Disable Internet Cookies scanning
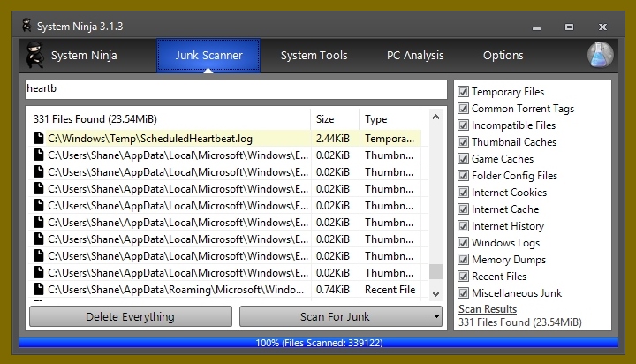Viewport: 636px width, 364px height. [463, 192]
